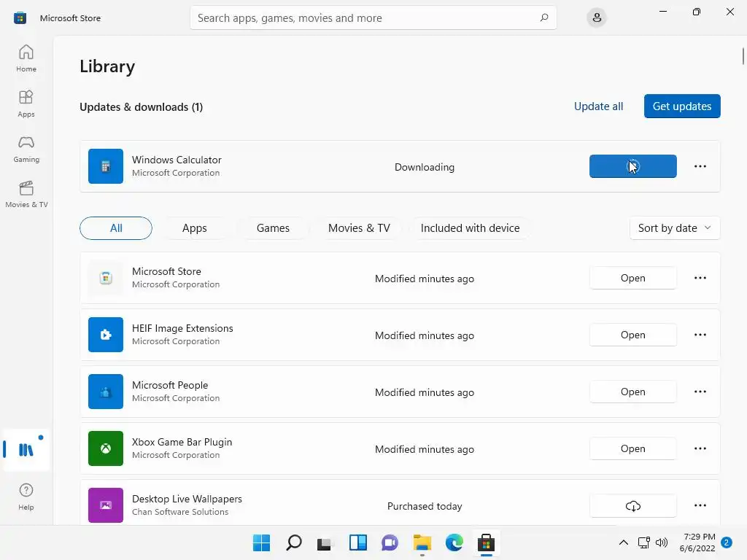Open the Gaming section in sidebar

[x=26, y=149]
